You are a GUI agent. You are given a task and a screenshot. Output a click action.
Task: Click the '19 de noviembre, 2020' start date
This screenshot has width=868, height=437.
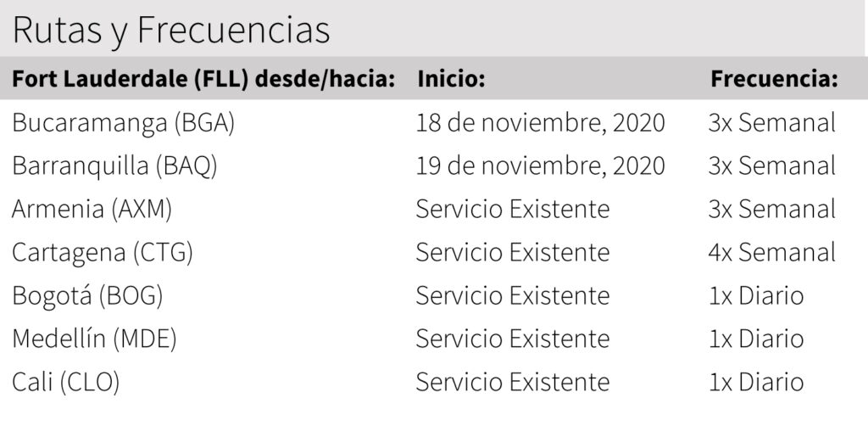tap(540, 165)
